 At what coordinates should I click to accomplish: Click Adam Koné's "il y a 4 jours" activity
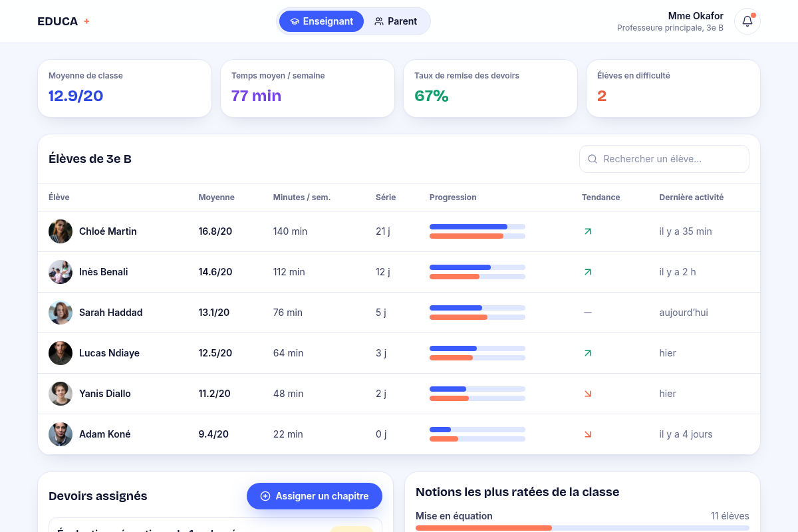(x=686, y=434)
